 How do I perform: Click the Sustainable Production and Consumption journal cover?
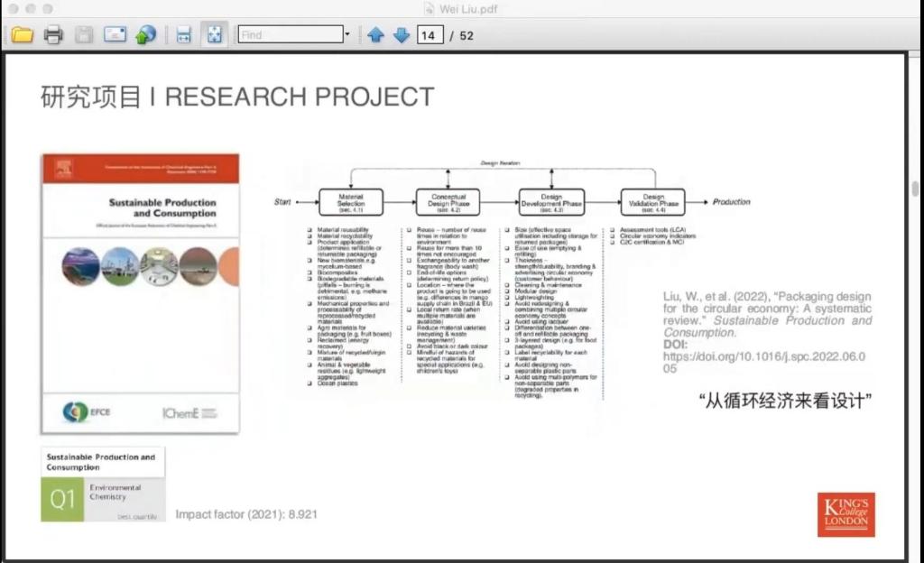140,293
